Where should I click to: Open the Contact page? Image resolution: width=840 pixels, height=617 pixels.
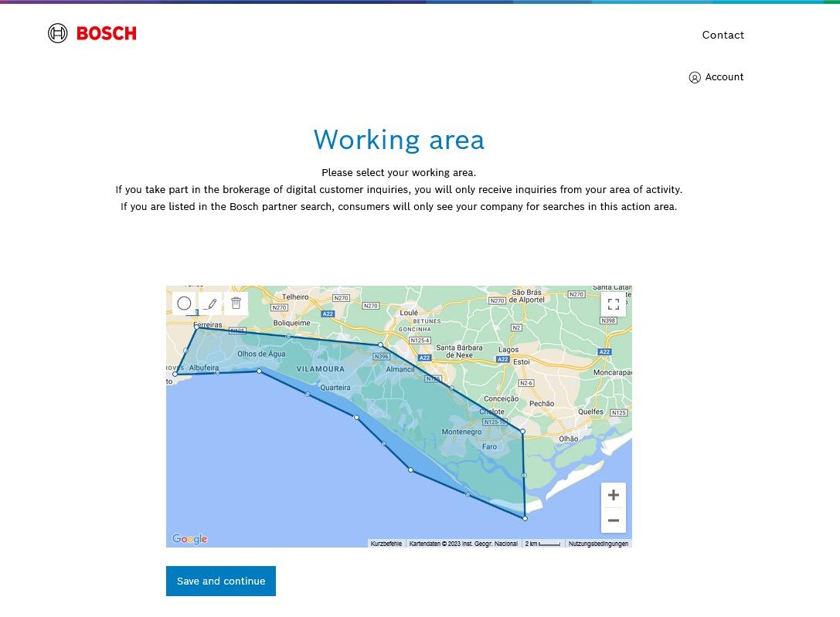click(723, 35)
